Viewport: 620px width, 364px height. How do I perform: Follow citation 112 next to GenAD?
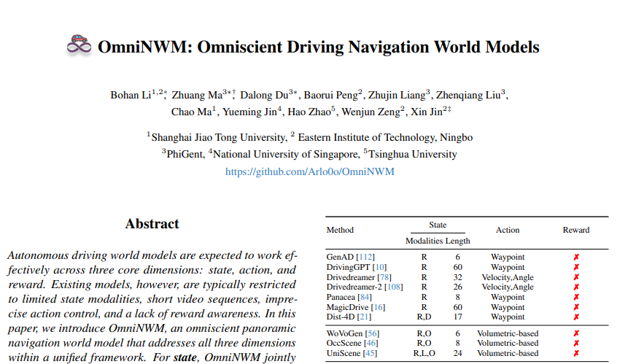click(x=365, y=257)
